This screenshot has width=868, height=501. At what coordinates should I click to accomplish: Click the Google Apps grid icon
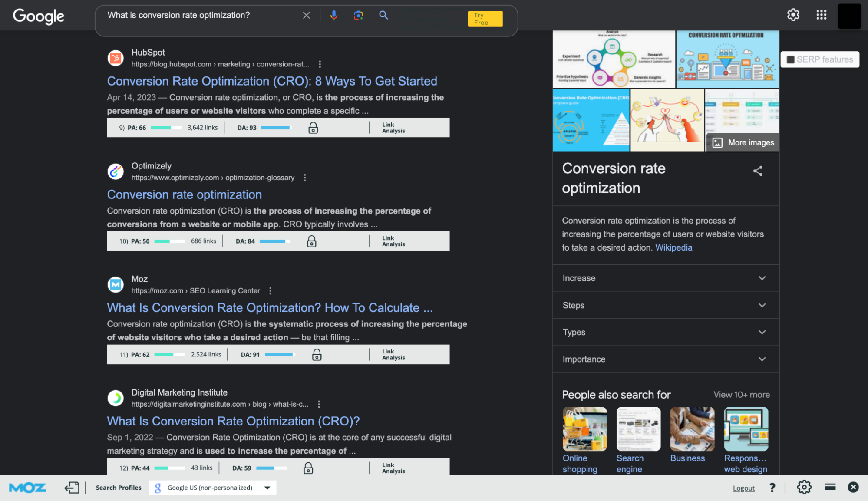(822, 14)
